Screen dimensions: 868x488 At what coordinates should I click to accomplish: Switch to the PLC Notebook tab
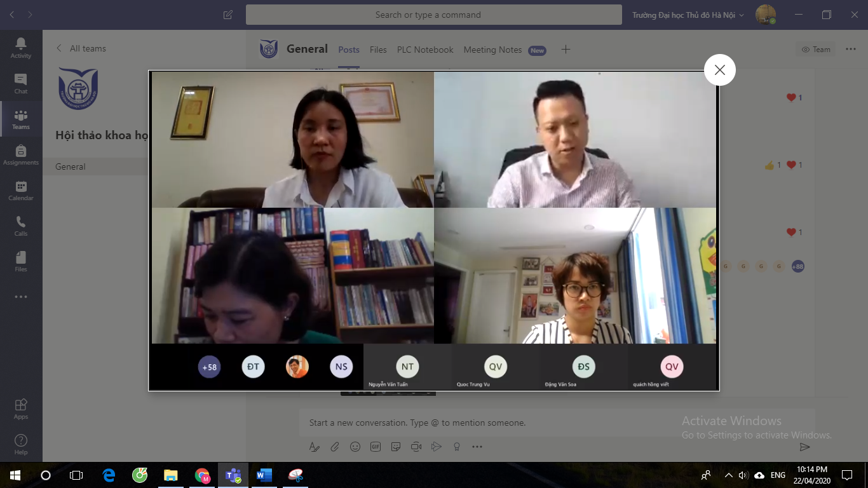point(425,50)
